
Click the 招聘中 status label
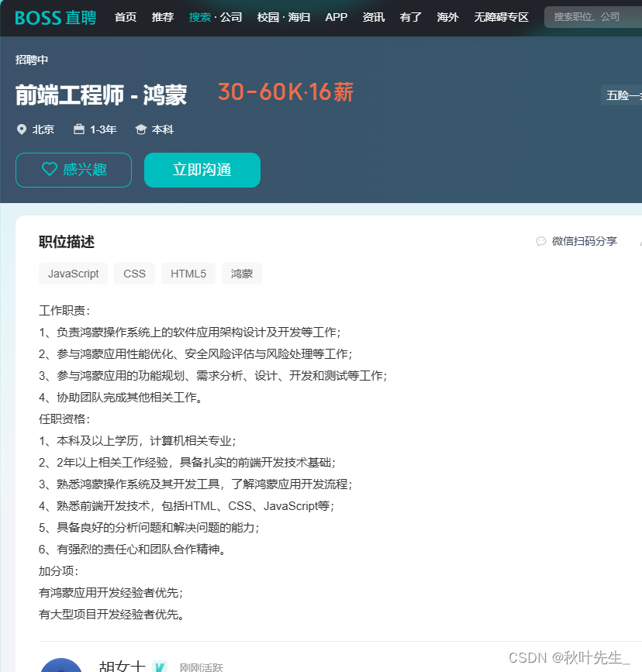pyautogui.click(x=32, y=60)
